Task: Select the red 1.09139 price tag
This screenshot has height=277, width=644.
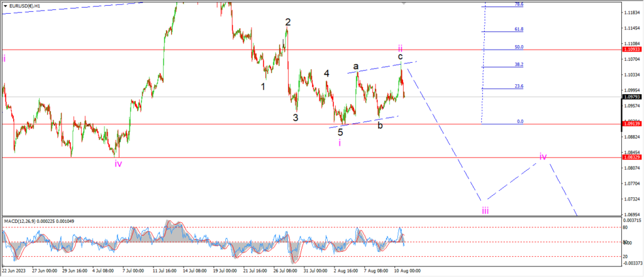Action: tap(631, 124)
